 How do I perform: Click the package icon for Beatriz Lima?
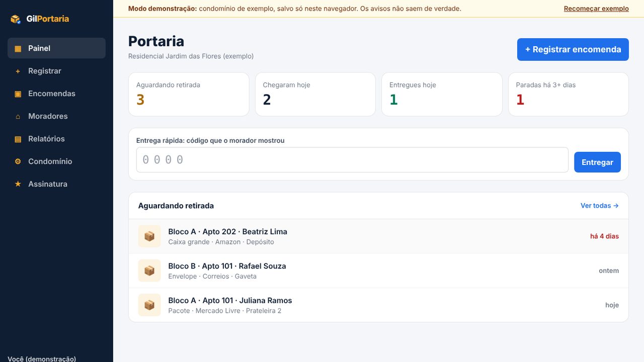149,236
